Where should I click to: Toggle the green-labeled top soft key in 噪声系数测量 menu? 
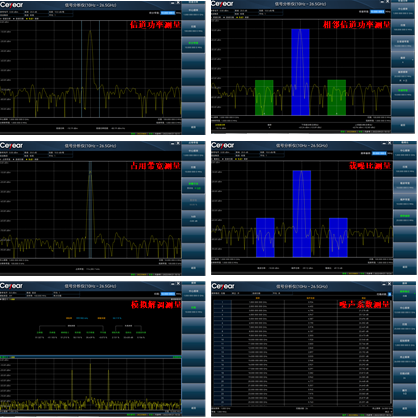click(405, 293)
